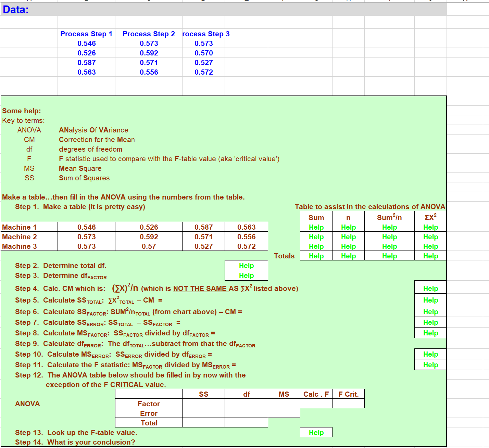The width and height of the screenshot is (489, 448).
Task: Open Help for Step 2 total df
Action: pyautogui.click(x=246, y=265)
